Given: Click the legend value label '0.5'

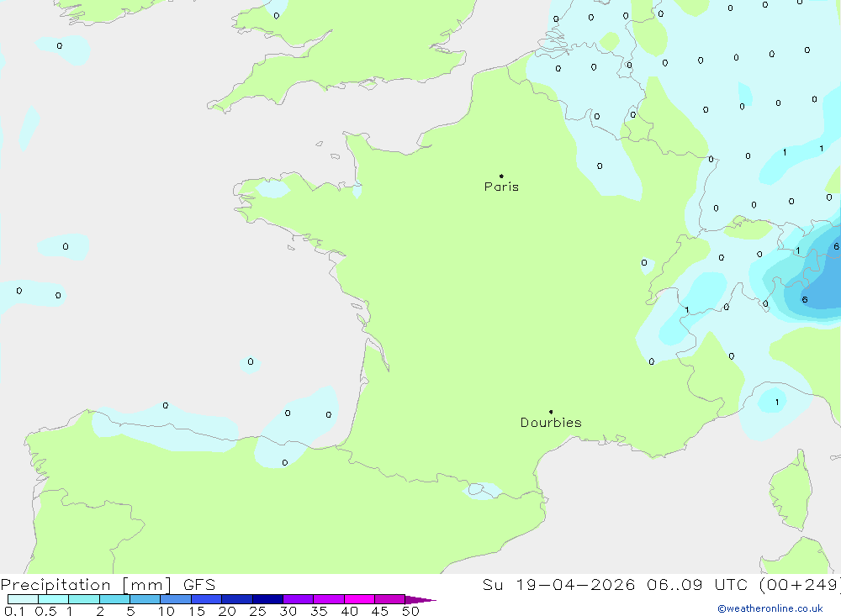Looking at the screenshot, I should point(45,611).
